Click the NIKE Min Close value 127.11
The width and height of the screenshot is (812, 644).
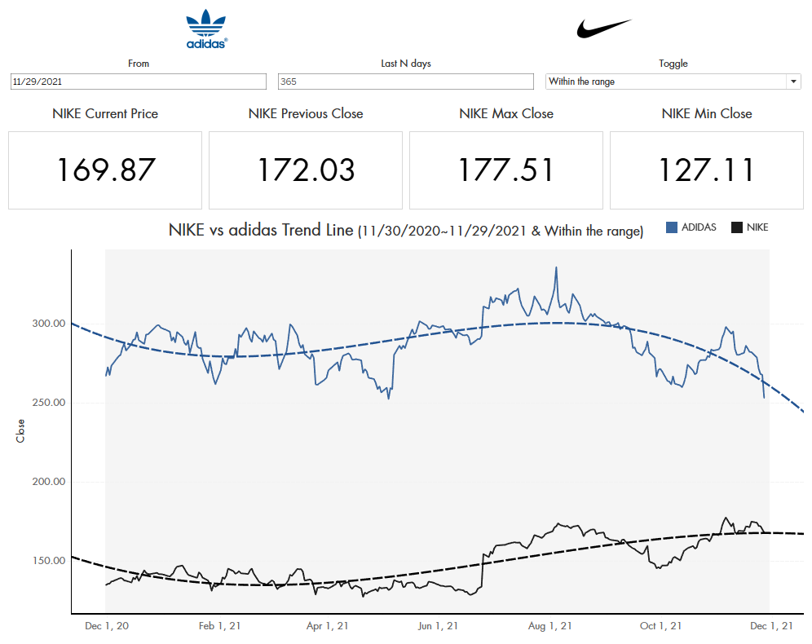(x=706, y=170)
